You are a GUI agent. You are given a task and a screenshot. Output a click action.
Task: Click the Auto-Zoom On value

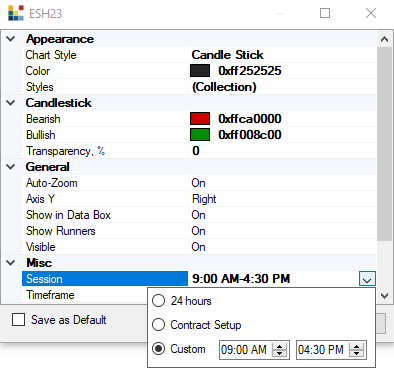(198, 183)
